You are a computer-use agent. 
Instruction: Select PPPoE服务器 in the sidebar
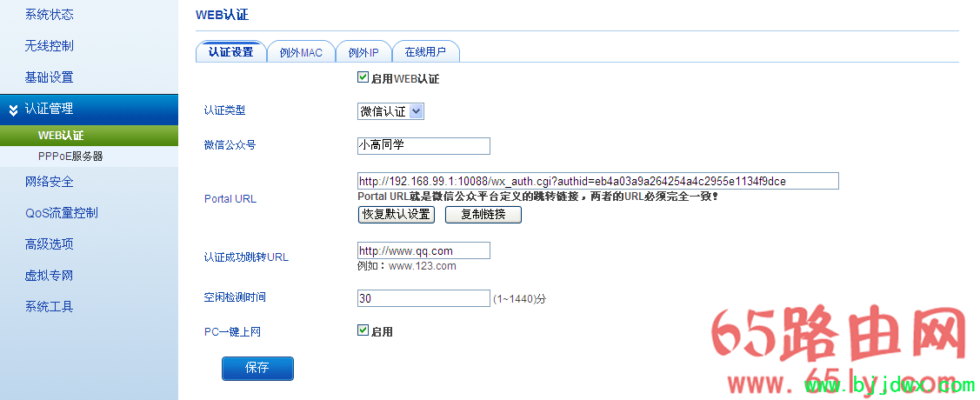click(x=70, y=157)
